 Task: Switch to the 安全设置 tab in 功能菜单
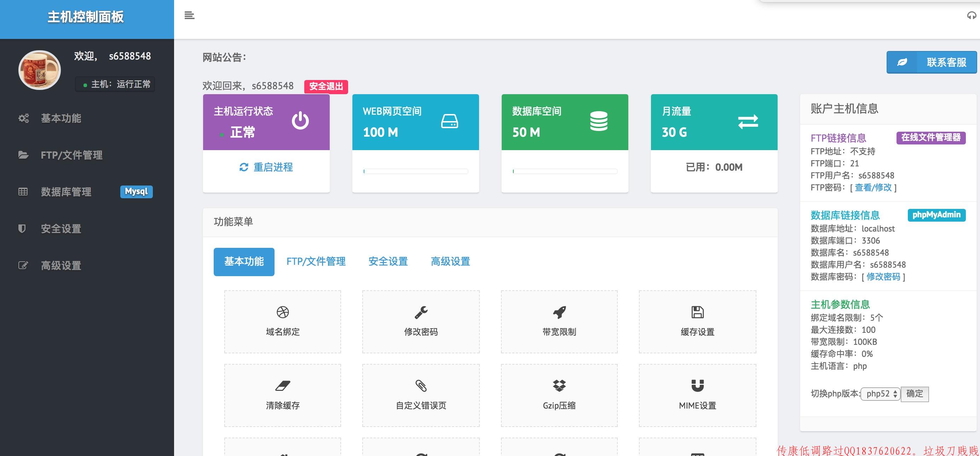point(388,262)
